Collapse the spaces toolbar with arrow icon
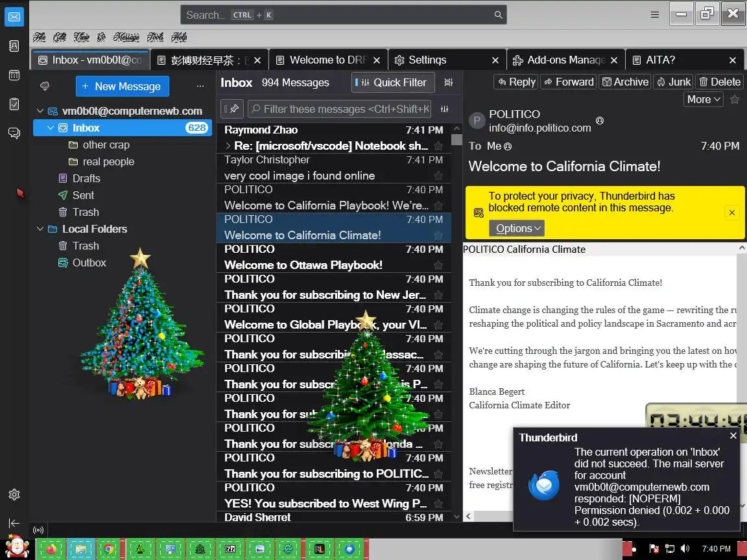The width and height of the screenshot is (747, 560). pyautogui.click(x=14, y=523)
